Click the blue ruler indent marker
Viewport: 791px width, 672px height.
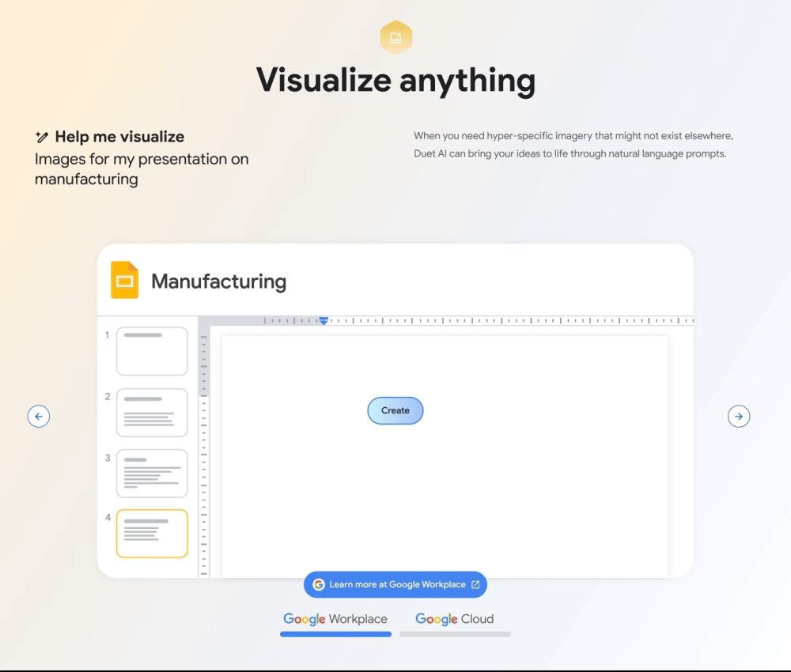pos(324,321)
